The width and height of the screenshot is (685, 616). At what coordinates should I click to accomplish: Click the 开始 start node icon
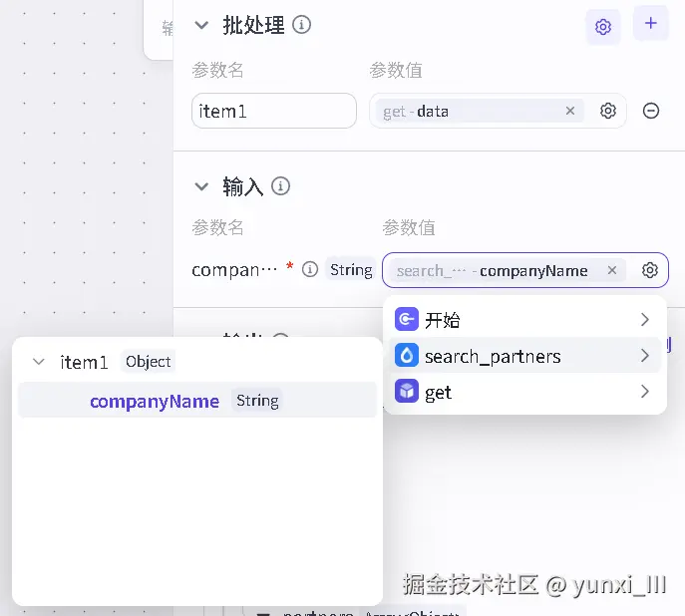(x=406, y=319)
